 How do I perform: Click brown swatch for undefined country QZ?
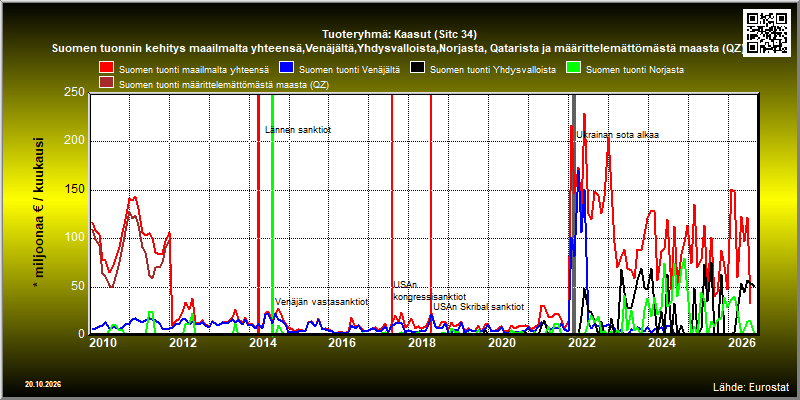[107, 83]
